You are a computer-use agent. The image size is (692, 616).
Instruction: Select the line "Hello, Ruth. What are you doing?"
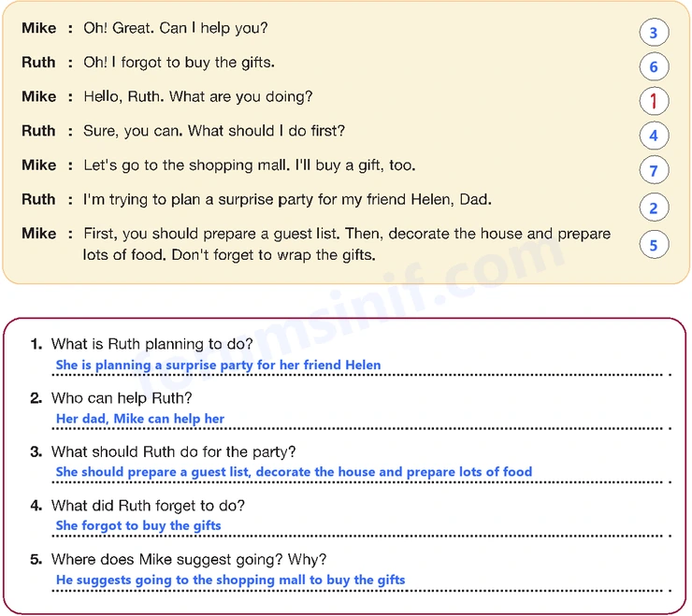click(x=198, y=96)
